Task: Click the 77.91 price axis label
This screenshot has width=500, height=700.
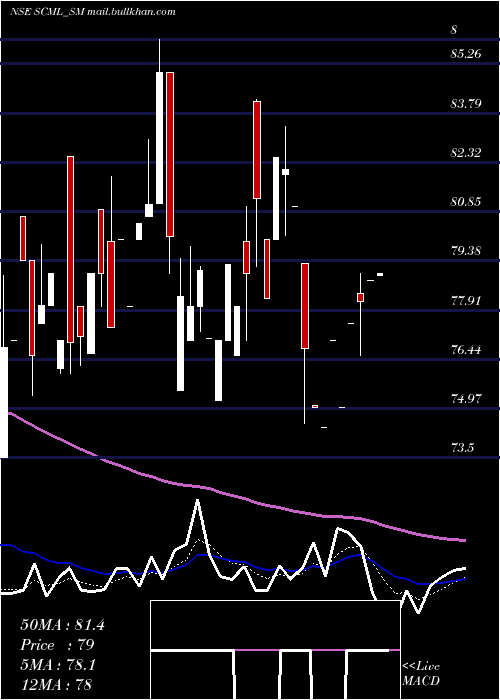Action: (x=467, y=300)
